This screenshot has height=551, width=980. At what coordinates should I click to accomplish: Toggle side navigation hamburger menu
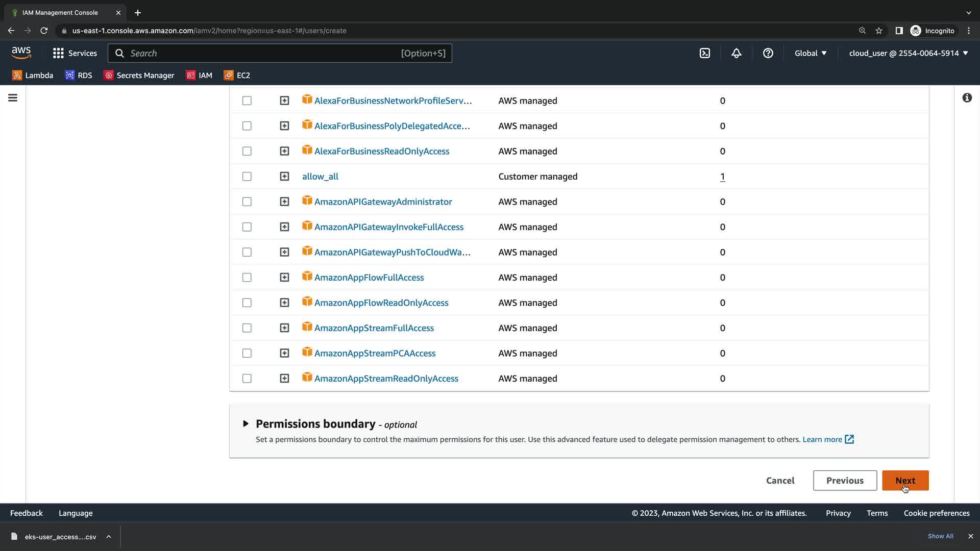pyautogui.click(x=13, y=97)
